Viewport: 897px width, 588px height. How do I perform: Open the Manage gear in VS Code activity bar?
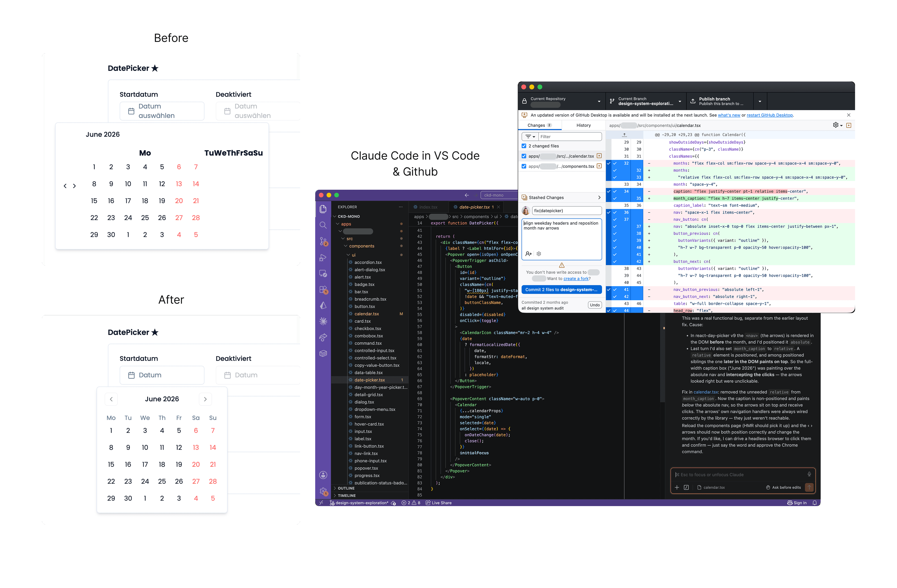(323, 491)
